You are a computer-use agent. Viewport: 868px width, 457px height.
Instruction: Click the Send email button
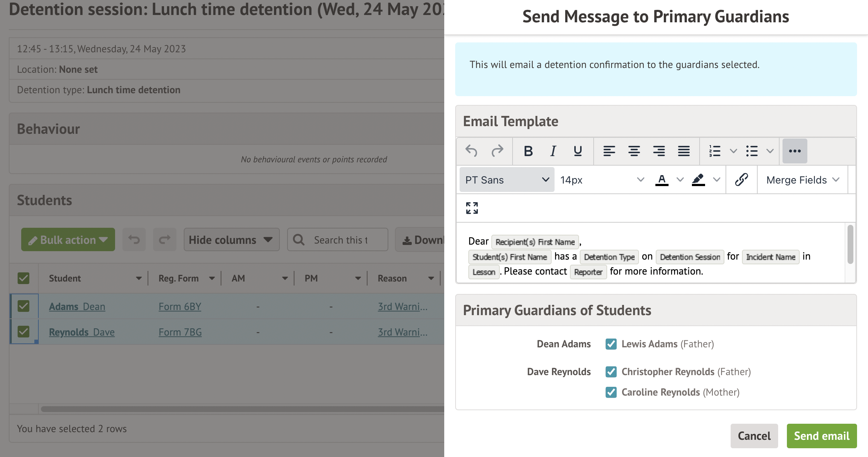click(x=822, y=436)
